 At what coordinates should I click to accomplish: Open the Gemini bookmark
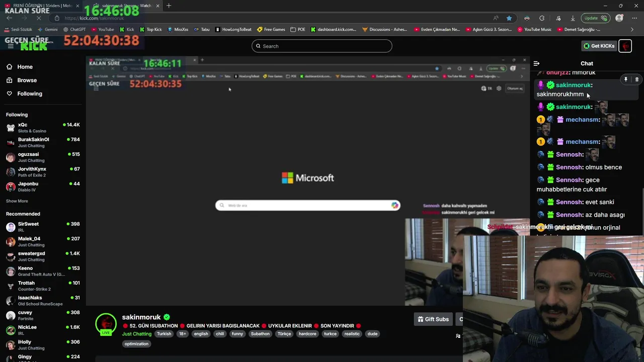(x=47, y=29)
